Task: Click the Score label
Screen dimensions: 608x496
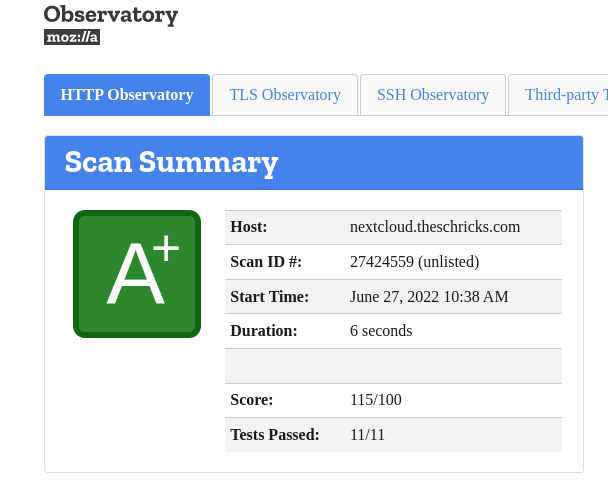Action: [x=251, y=400]
